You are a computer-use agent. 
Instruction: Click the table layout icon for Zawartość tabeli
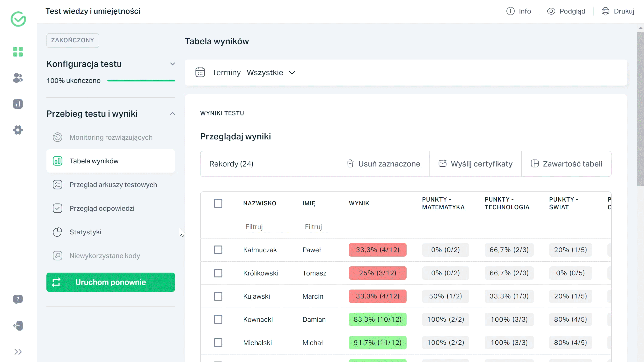click(x=534, y=163)
